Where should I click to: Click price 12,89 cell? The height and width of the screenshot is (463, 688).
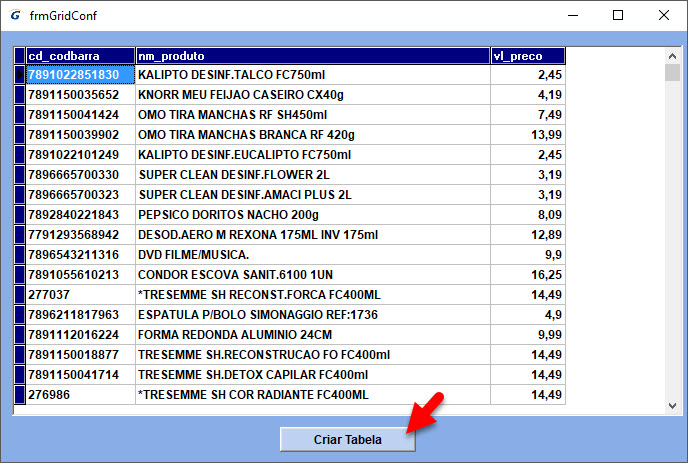point(528,234)
